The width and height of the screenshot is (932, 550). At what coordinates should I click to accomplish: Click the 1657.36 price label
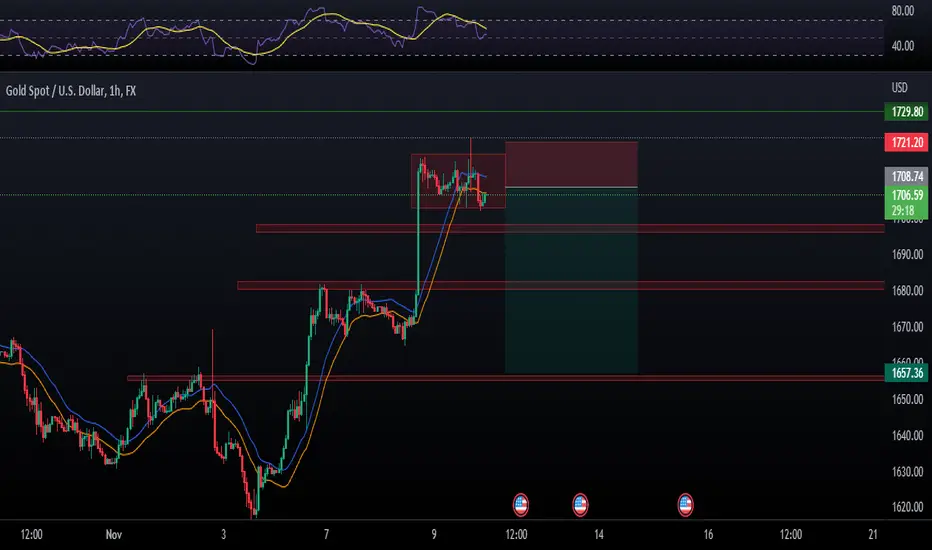[906, 373]
